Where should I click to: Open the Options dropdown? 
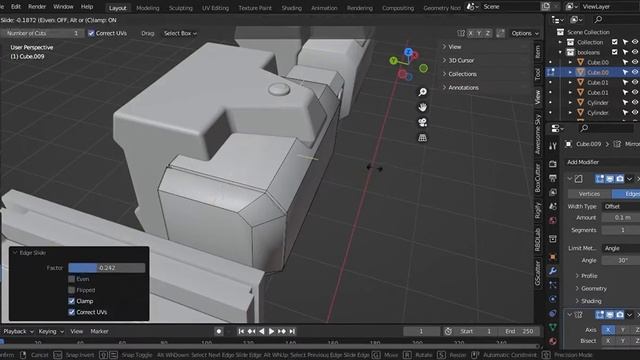click(525, 33)
